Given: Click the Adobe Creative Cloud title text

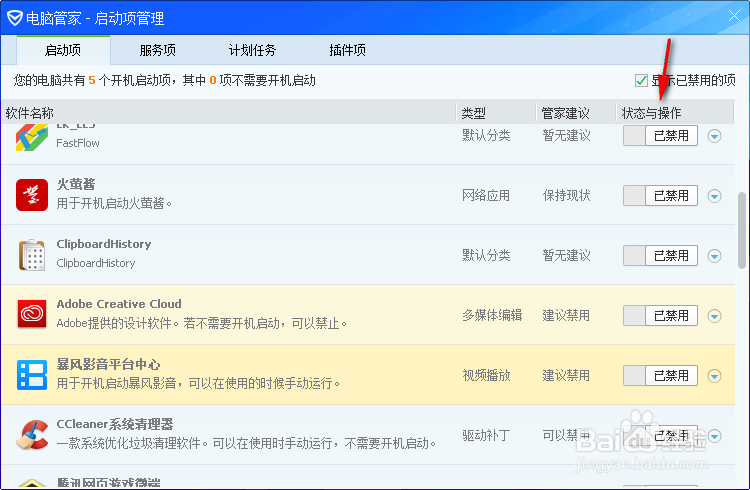Looking at the screenshot, I should click(x=119, y=304).
